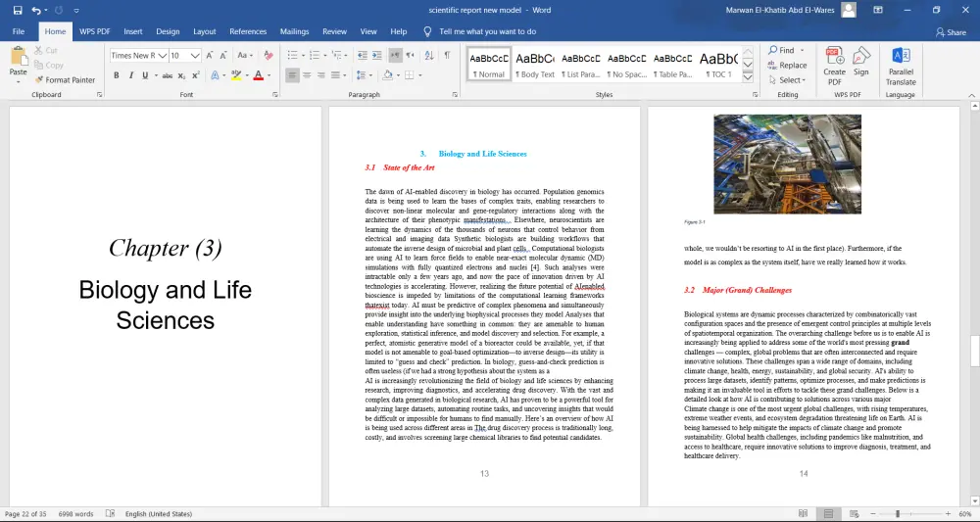Open the font name dropdown

point(162,56)
